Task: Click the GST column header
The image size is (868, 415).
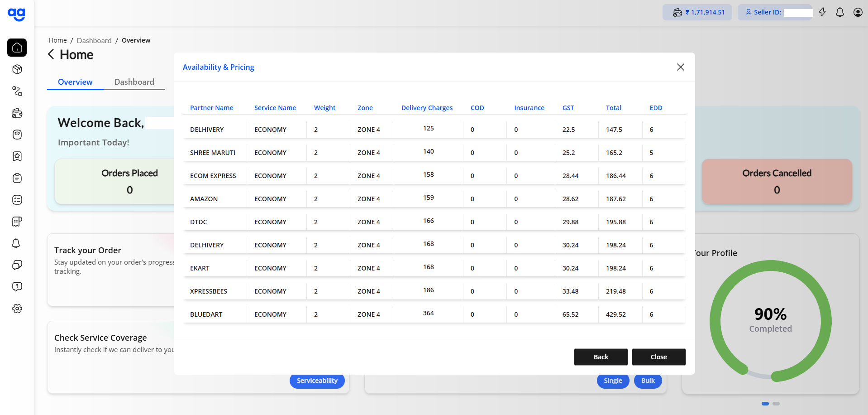Action: point(568,108)
